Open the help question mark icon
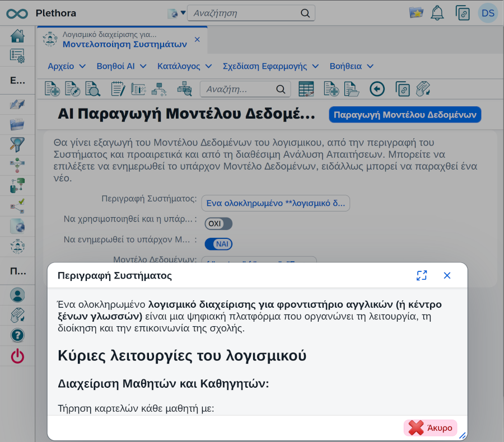 point(17,335)
